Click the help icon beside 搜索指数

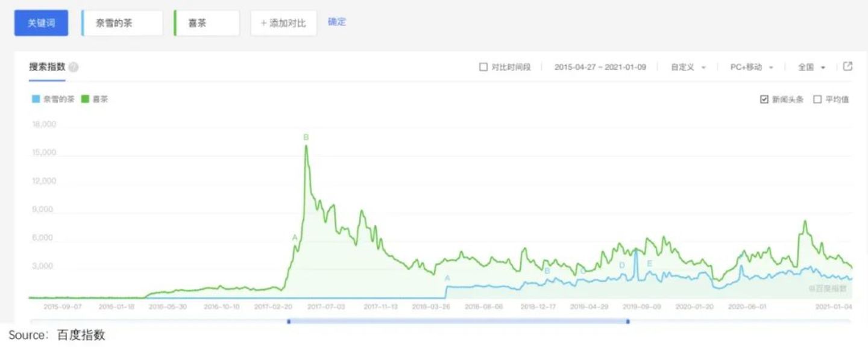coord(74,67)
